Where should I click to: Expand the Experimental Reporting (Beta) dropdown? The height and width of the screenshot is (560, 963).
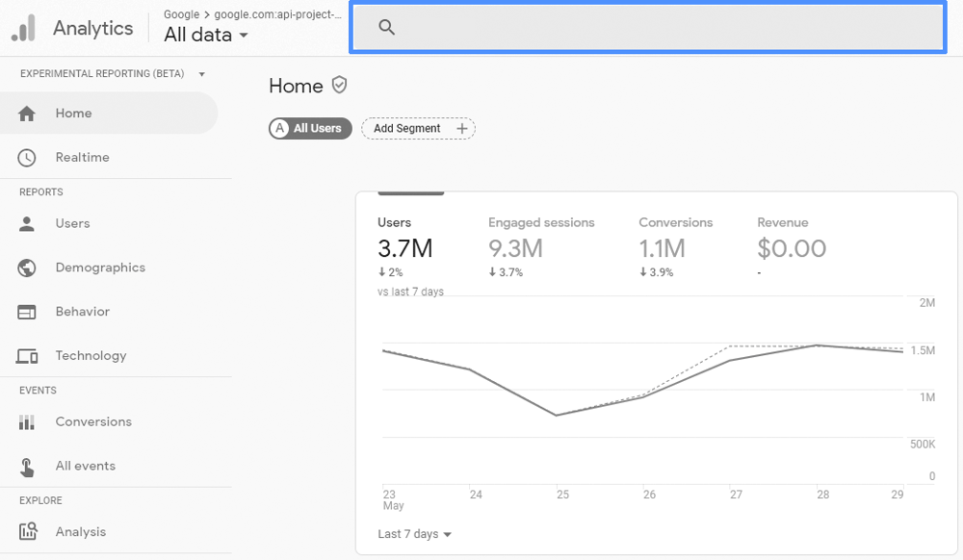click(x=201, y=73)
